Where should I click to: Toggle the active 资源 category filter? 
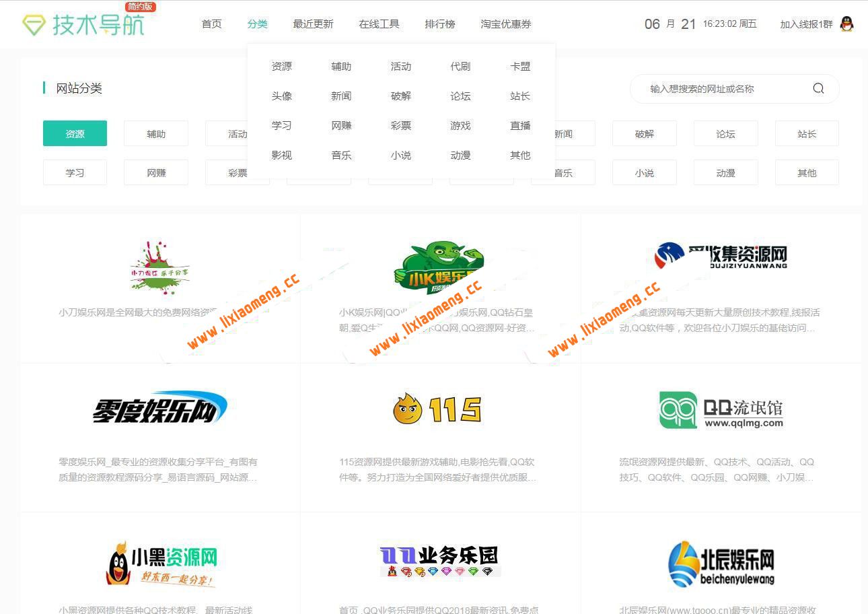click(75, 133)
